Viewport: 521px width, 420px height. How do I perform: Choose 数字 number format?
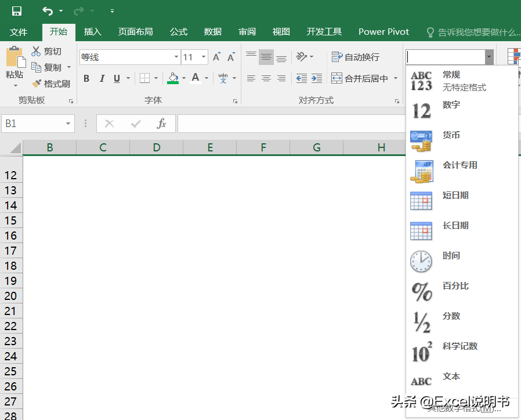(462, 111)
